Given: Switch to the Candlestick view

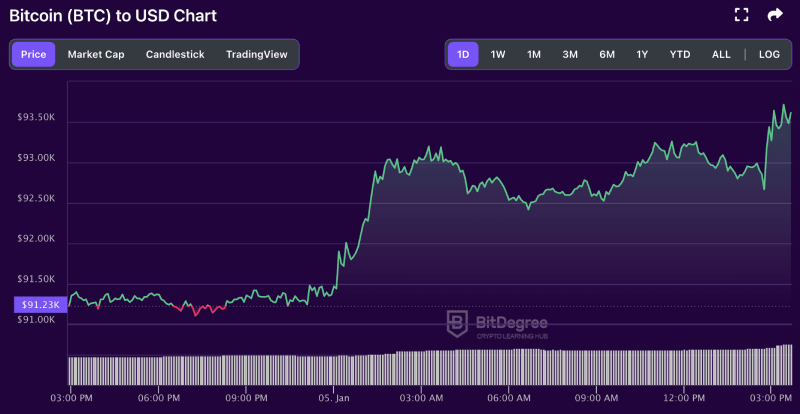Looking at the screenshot, I should (x=175, y=55).
